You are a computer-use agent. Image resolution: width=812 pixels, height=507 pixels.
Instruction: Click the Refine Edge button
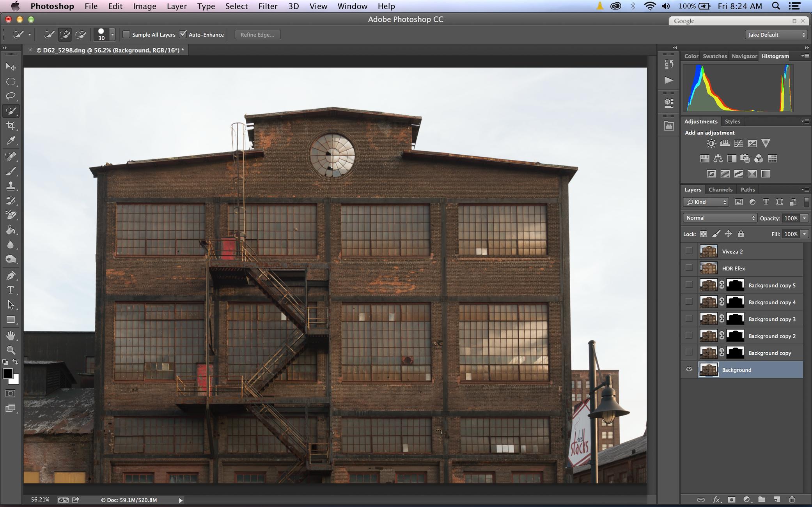[257, 35]
